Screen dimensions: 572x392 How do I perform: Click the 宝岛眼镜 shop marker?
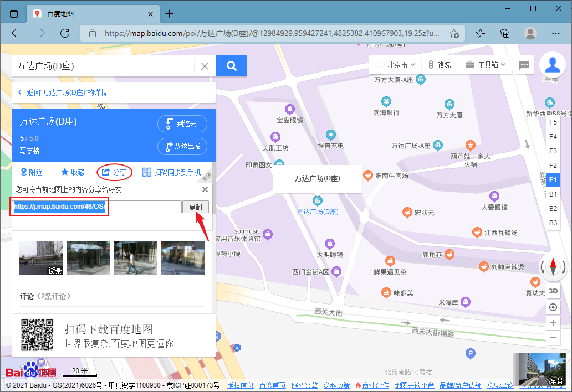point(290,109)
